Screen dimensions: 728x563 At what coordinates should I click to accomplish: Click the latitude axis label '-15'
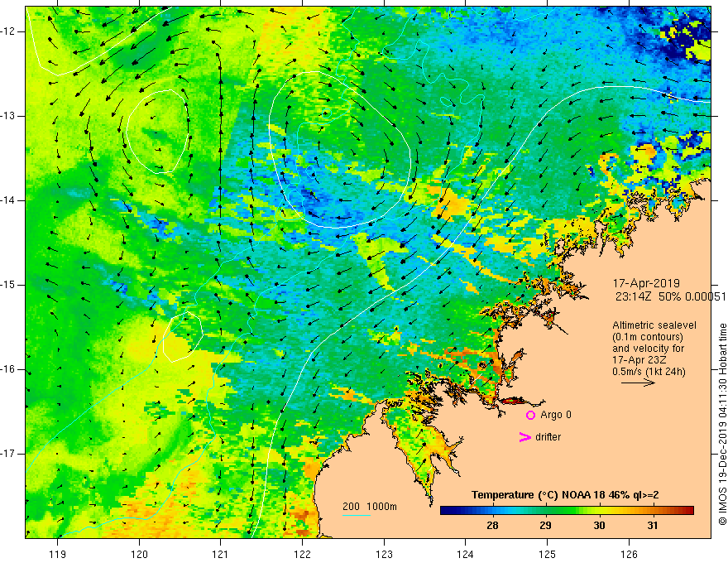pos(9,285)
